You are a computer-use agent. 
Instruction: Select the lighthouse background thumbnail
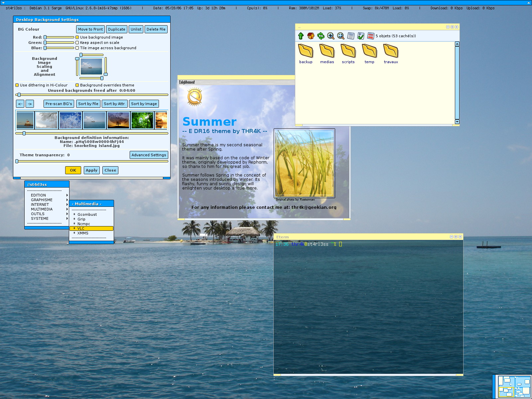pos(25,120)
